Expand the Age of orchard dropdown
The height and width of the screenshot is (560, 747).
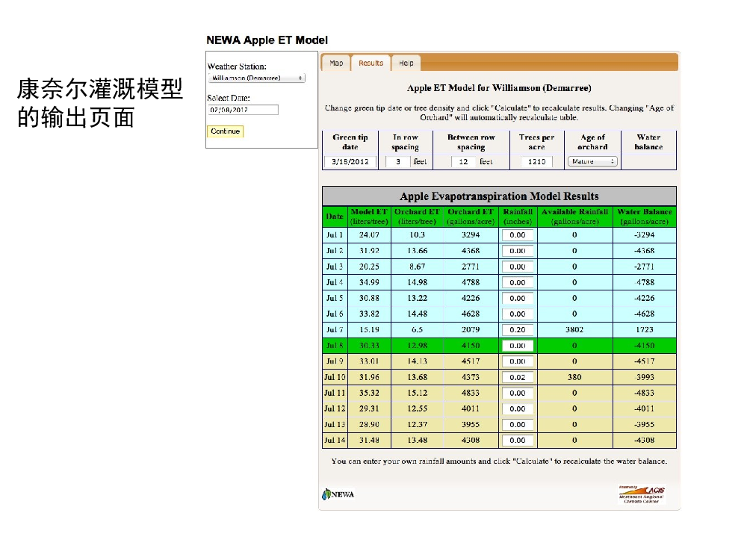pyautogui.click(x=592, y=161)
